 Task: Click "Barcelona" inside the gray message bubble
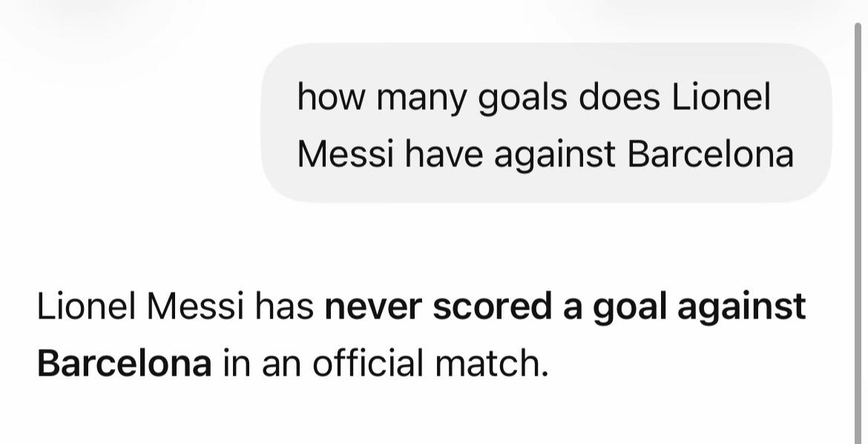click(711, 154)
